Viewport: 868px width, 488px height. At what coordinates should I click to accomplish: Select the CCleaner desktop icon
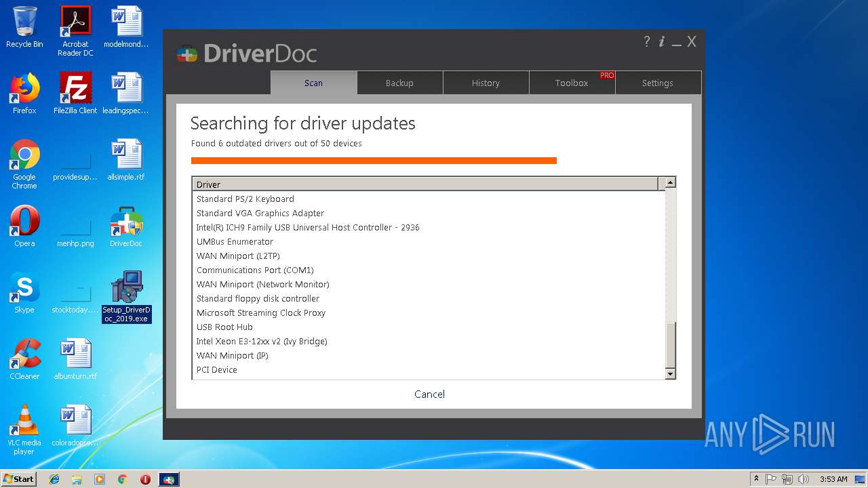[24, 359]
